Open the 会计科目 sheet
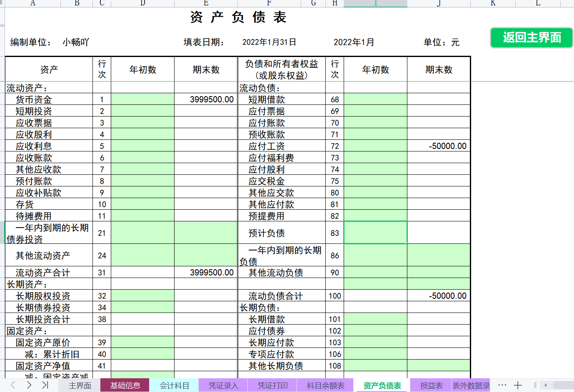The height and width of the screenshot is (392, 574). point(174,385)
